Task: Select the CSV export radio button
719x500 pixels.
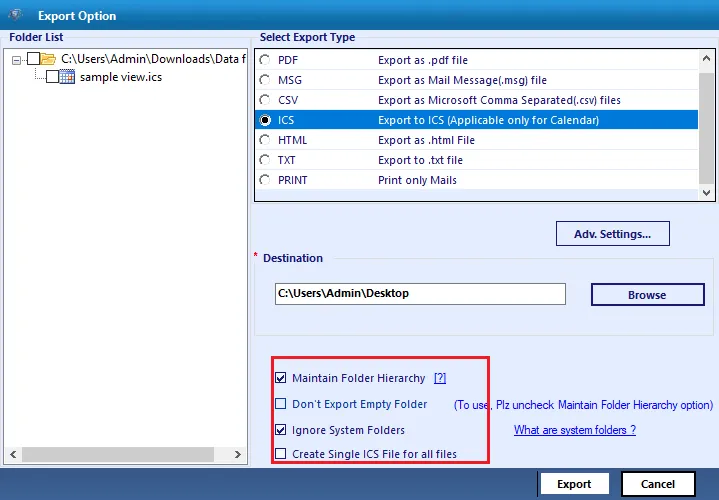Action: (265, 100)
